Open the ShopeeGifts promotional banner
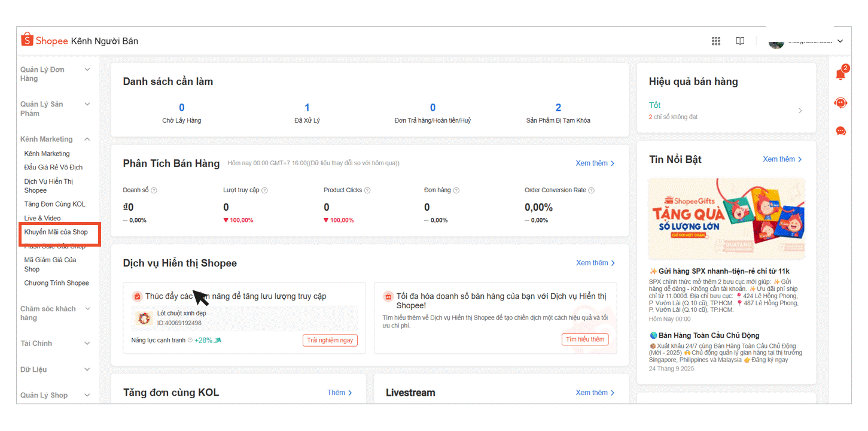 pos(726,218)
